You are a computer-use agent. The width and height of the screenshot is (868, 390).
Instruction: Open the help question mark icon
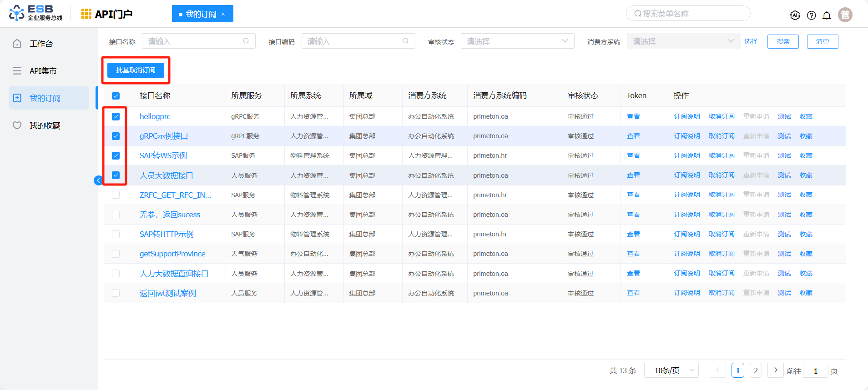tap(811, 15)
